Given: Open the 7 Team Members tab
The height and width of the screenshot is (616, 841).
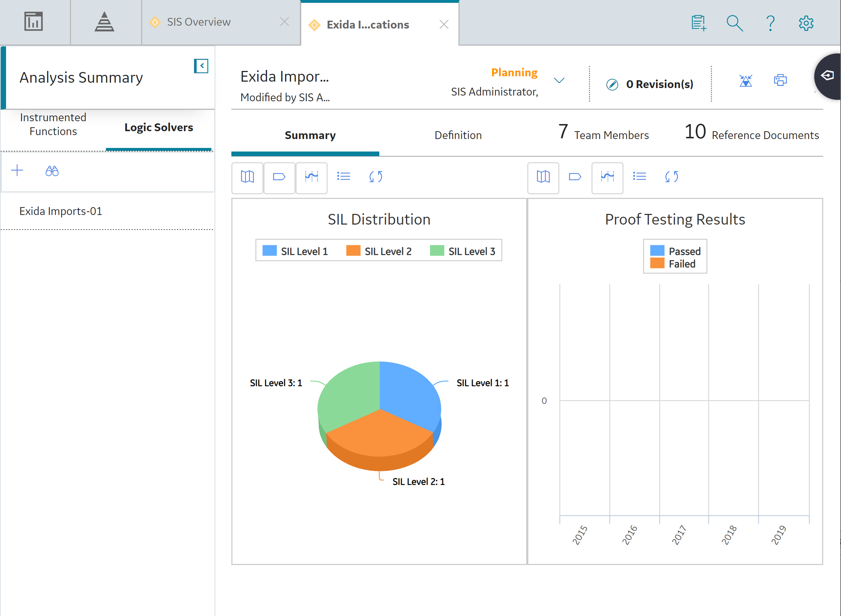Looking at the screenshot, I should (x=603, y=132).
